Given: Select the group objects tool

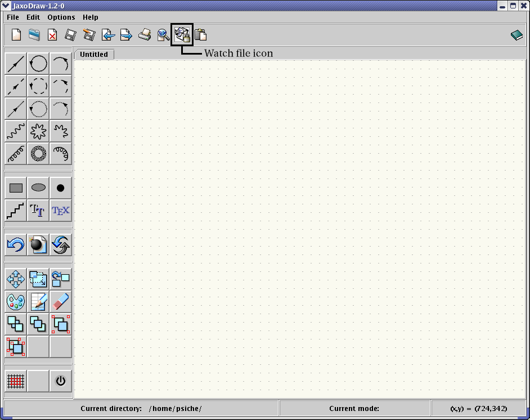Looking at the screenshot, I should pyautogui.click(x=61, y=324).
